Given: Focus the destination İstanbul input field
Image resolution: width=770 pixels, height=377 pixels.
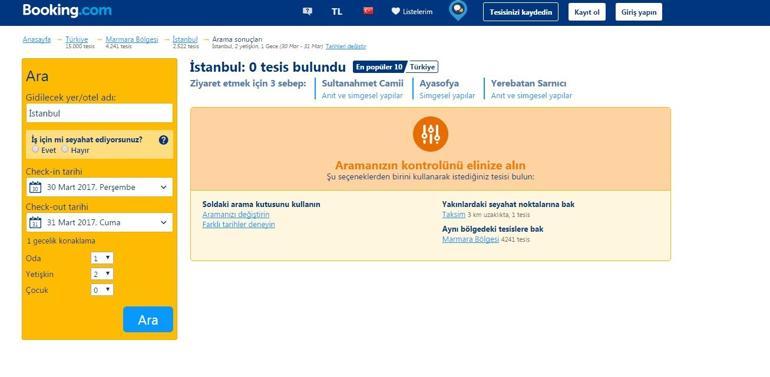Looking at the screenshot, I should [99, 113].
